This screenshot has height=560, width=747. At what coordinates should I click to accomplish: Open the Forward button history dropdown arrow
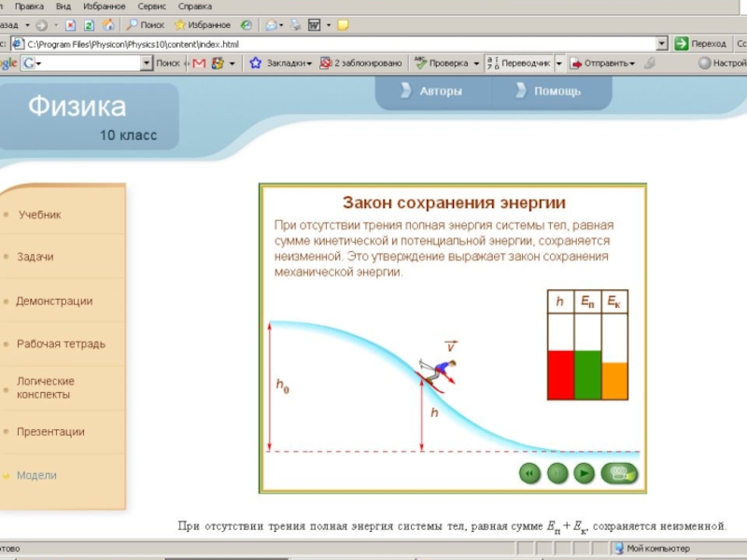56,25
